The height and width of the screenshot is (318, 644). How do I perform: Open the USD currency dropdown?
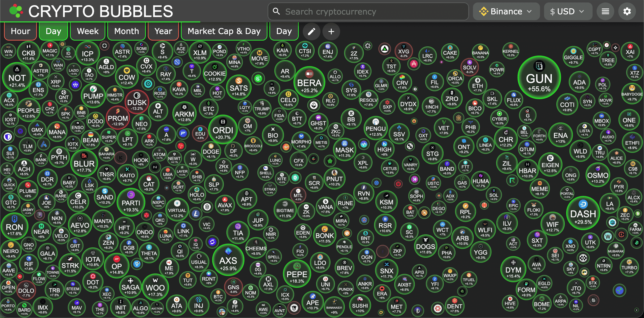tap(567, 11)
